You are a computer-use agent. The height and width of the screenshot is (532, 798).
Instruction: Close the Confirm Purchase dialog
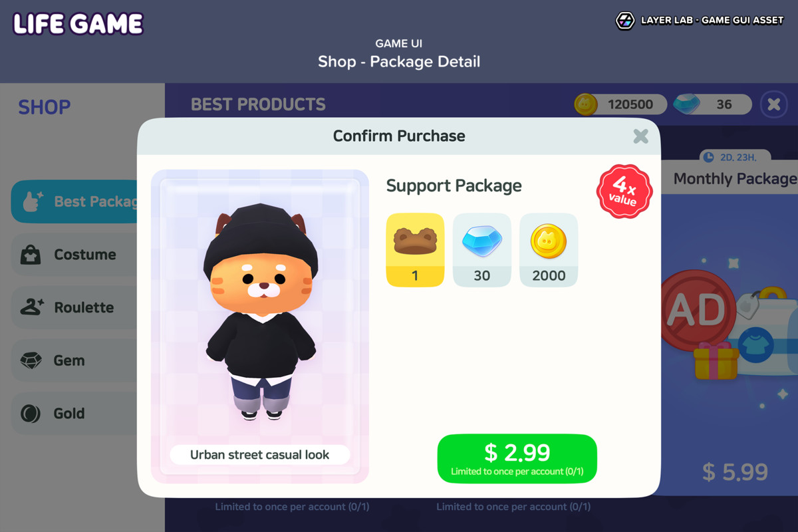640,136
